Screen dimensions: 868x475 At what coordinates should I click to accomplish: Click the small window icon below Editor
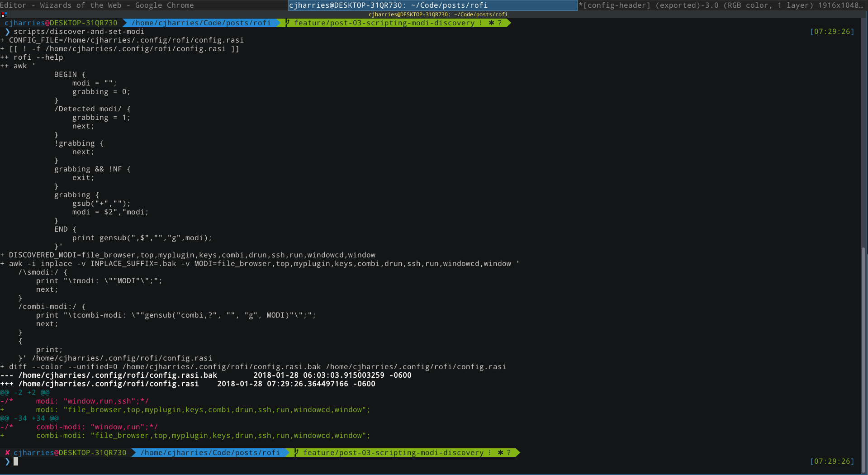tap(4, 14)
